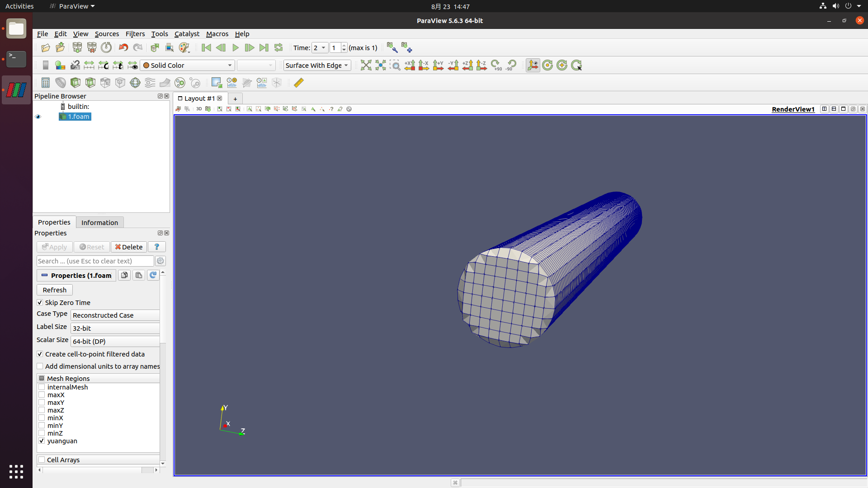The width and height of the screenshot is (868, 488).
Task: Click the properties search field
Action: point(95,261)
